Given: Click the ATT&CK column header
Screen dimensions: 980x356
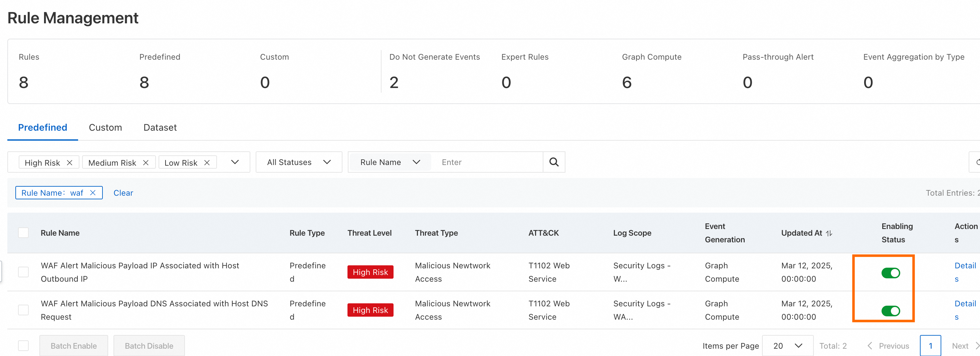Looking at the screenshot, I should (x=544, y=233).
